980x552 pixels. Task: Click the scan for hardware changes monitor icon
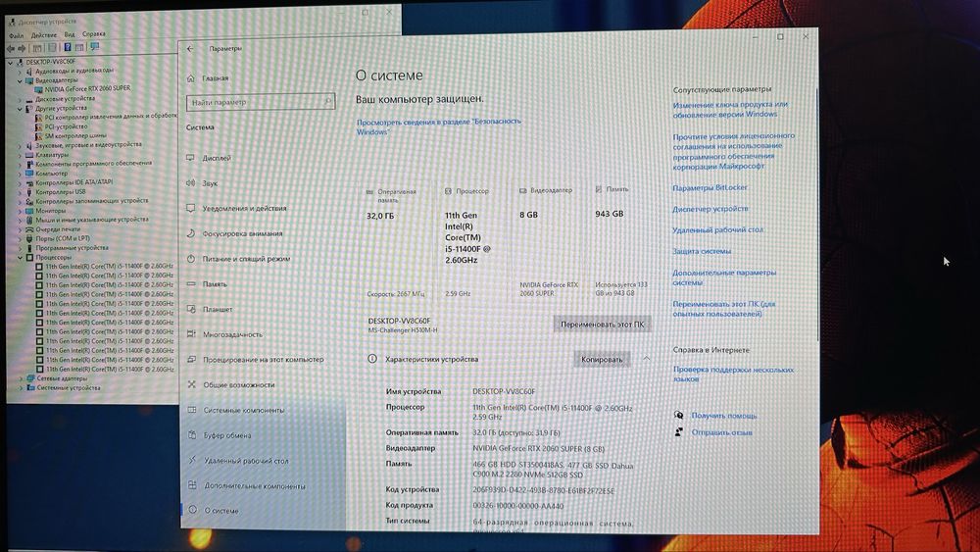(95, 47)
